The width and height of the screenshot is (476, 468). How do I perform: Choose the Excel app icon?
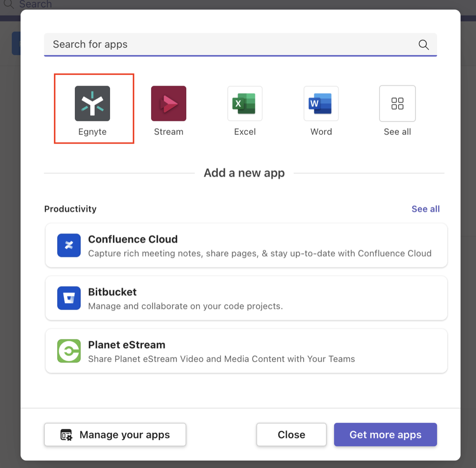(245, 103)
